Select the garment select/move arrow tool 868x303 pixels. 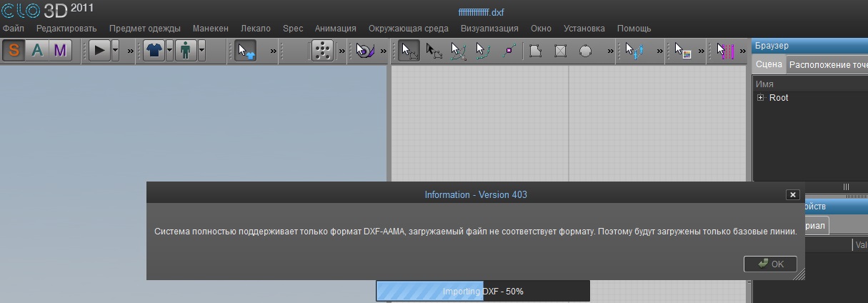[x=246, y=51]
